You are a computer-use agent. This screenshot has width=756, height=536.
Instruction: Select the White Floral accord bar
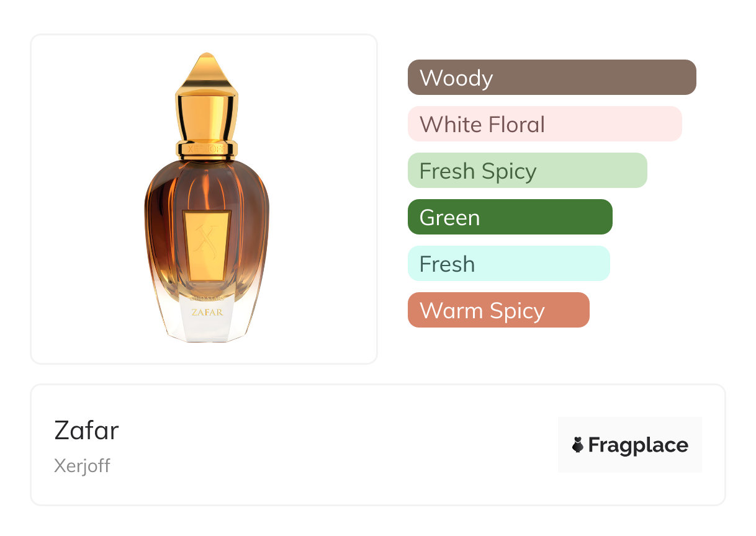tap(544, 124)
